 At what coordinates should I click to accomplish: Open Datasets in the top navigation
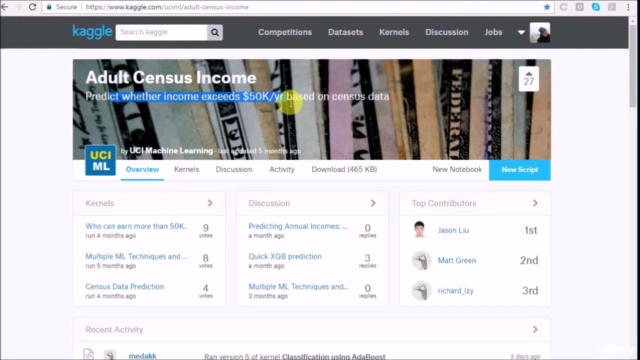(345, 32)
